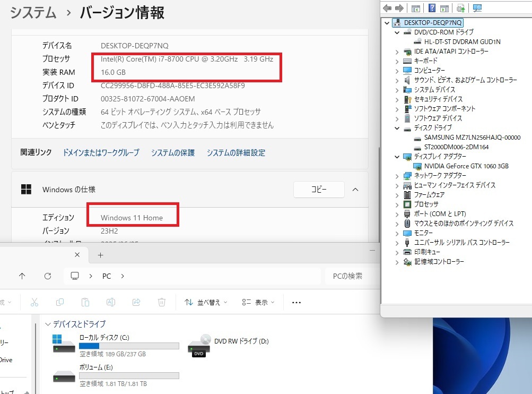532x394 pixels.
Task: Click the Up arrow in File Explorer
Action: (22, 276)
